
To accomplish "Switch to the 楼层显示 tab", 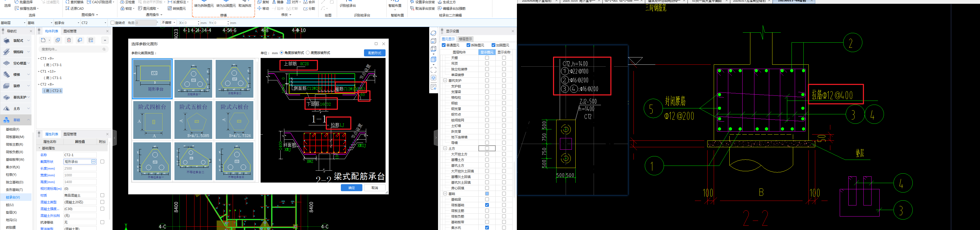I will pos(465,39).
